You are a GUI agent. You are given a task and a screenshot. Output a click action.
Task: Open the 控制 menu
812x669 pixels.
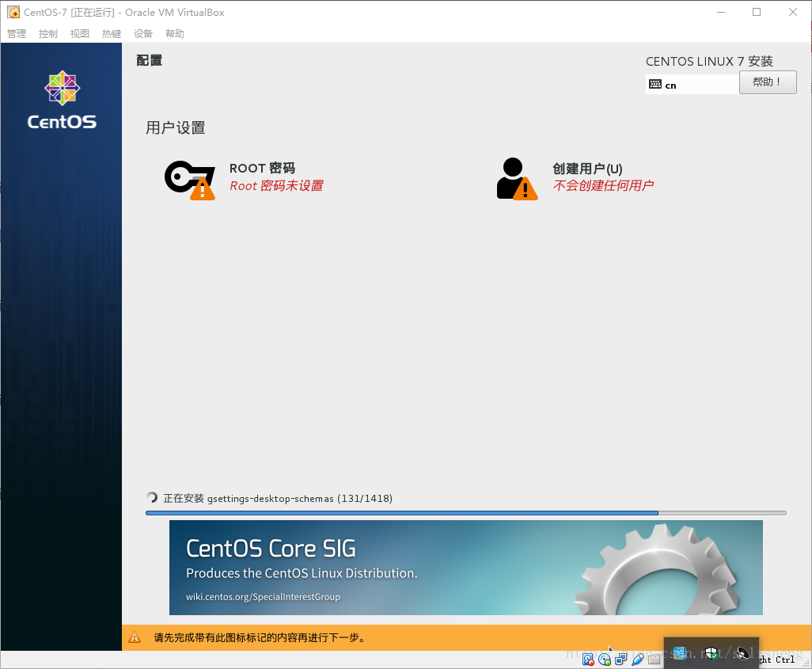click(48, 34)
